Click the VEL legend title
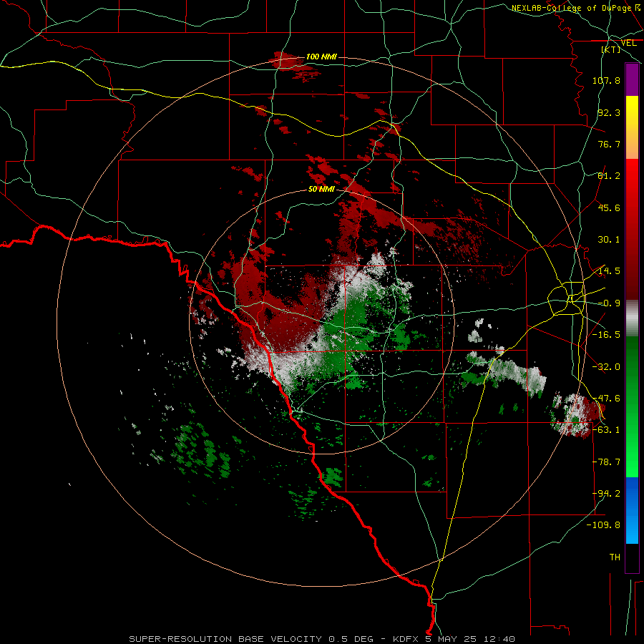 click(628, 43)
